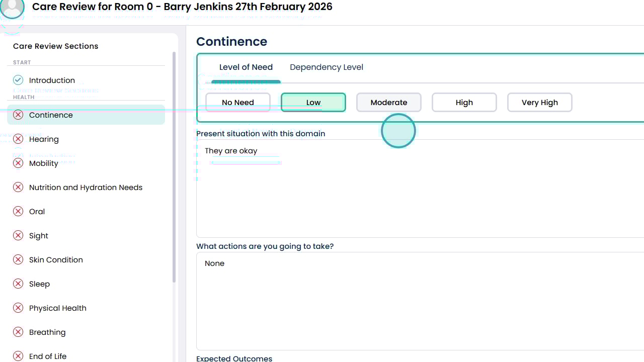Click the red X icon beside Hearing
Image resolution: width=644 pixels, height=362 pixels.
(x=18, y=139)
